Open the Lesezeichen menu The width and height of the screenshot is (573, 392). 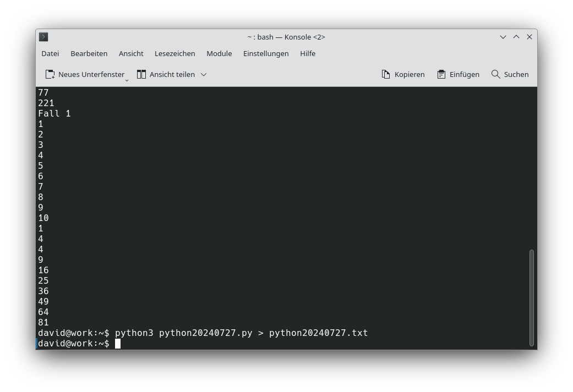point(174,53)
